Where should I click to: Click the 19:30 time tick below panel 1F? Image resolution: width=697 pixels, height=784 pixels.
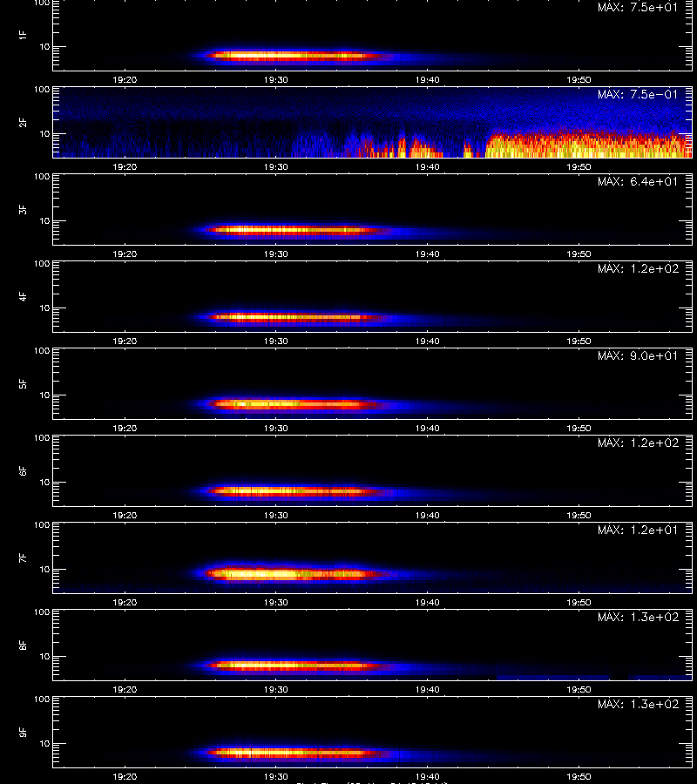[x=276, y=79]
